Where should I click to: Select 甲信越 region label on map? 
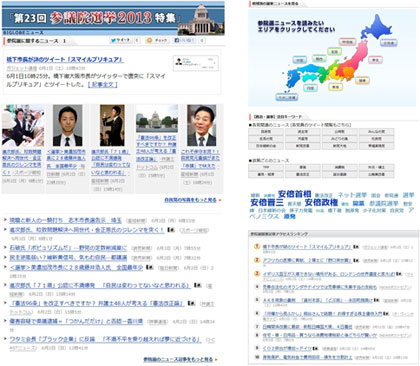coord(347,42)
